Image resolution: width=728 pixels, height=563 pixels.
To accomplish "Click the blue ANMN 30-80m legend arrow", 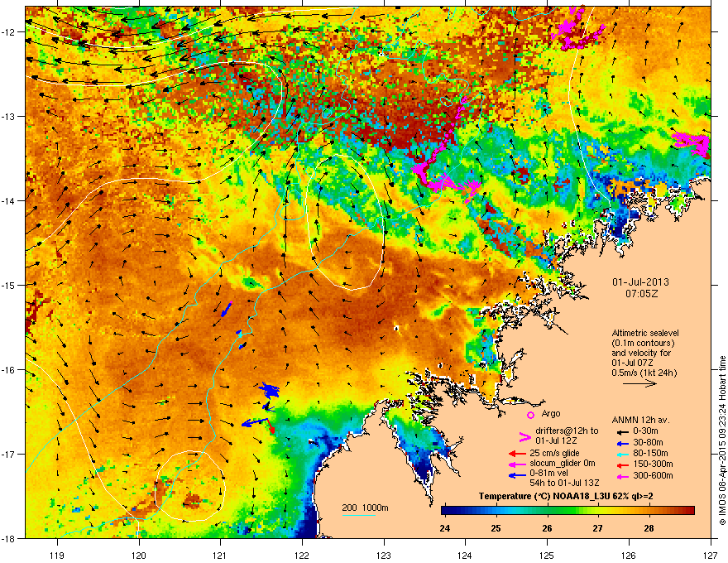I will (x=622, y=443).
